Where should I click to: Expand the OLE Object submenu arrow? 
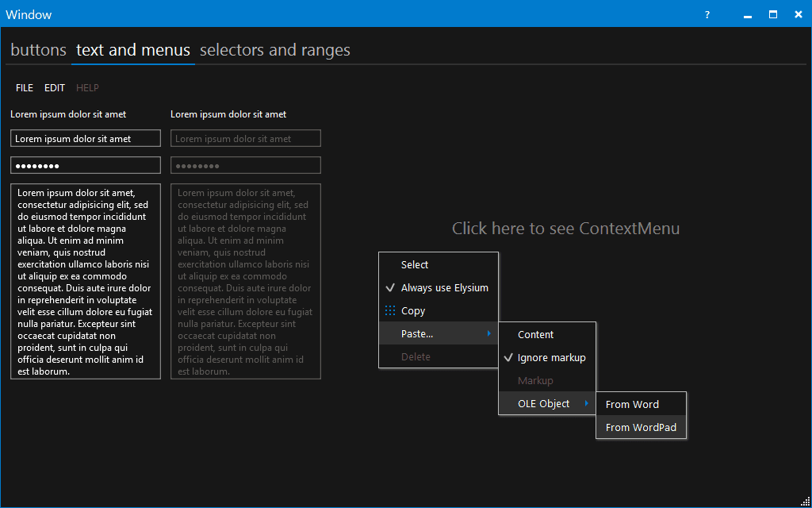point(589,403)
